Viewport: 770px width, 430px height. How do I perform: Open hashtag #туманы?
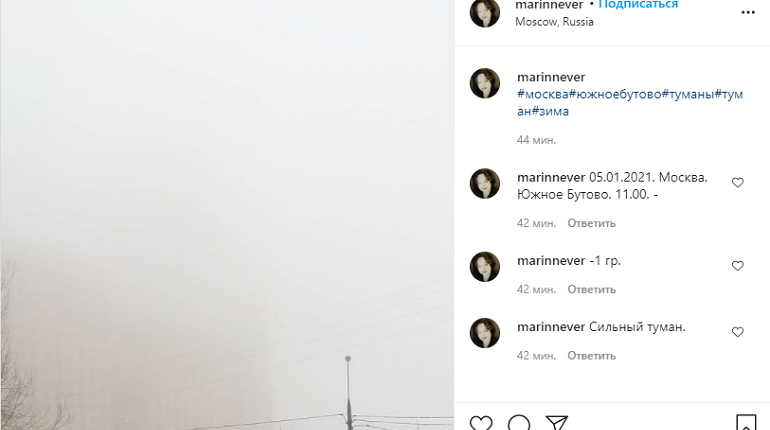click(688, 94)
